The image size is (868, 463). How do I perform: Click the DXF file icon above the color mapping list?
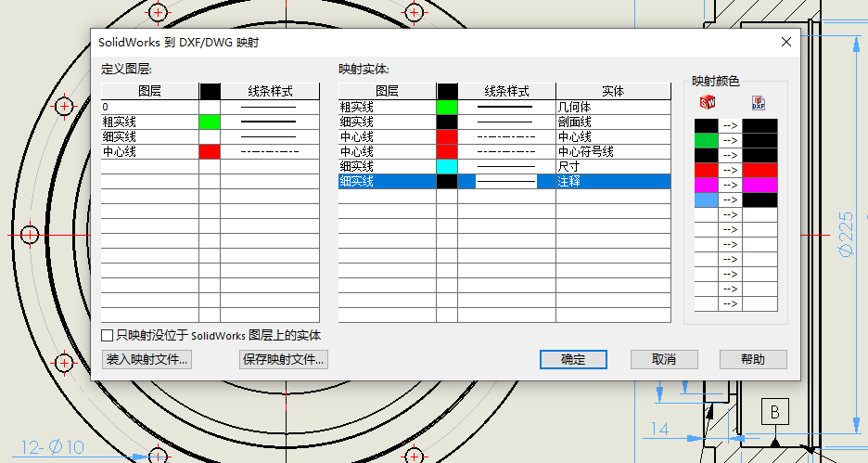pyautogui.click(x=759, y=102)
